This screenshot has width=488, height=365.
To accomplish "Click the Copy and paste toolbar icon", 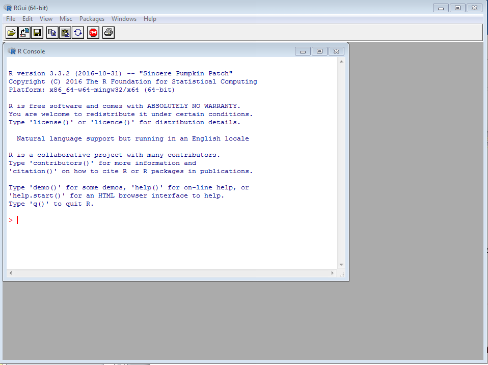I will tap(78, 33).
